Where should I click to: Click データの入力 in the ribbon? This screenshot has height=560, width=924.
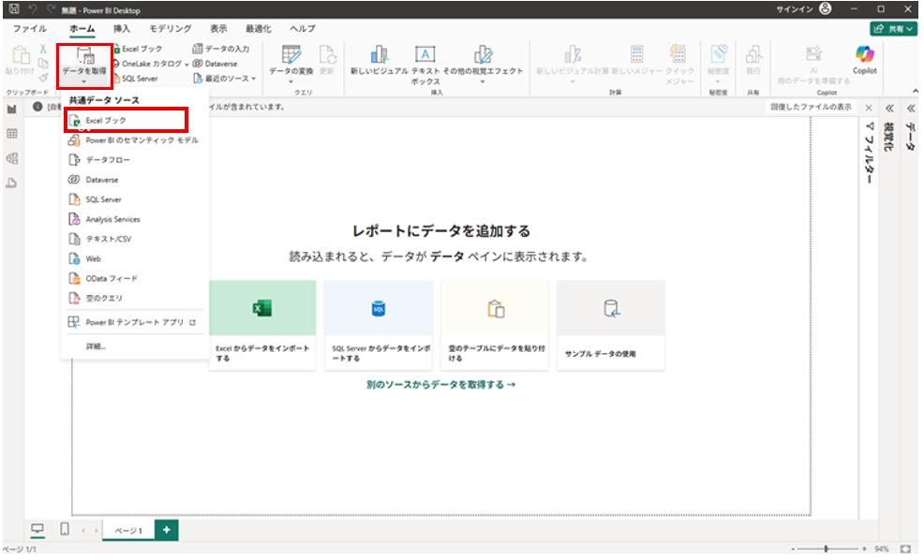point(221,49)
